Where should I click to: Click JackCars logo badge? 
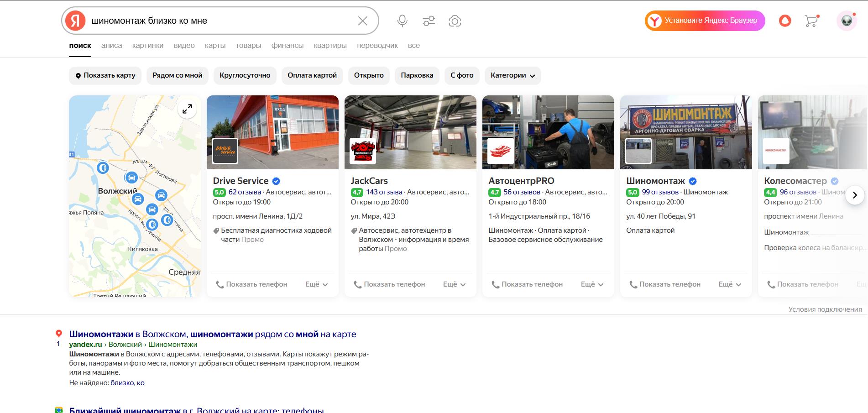coord(363,151)
